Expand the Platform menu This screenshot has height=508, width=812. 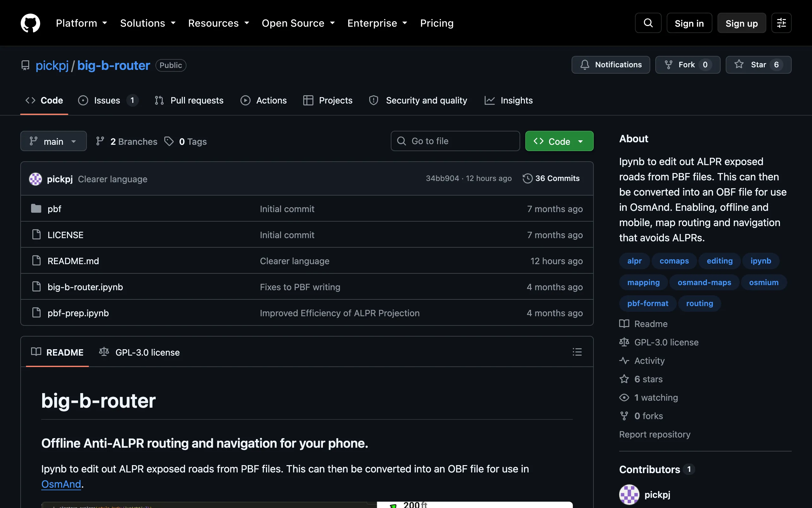point(82,23)
